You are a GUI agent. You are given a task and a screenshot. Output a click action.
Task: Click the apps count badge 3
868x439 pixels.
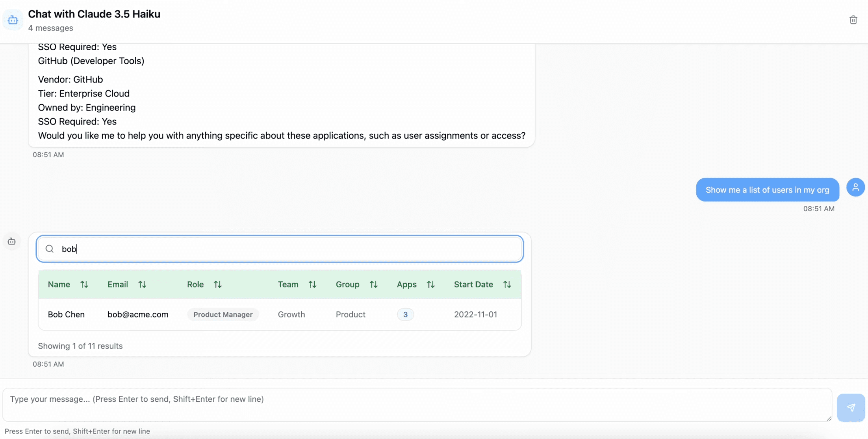pyautogui.click(x=405, y=315)
